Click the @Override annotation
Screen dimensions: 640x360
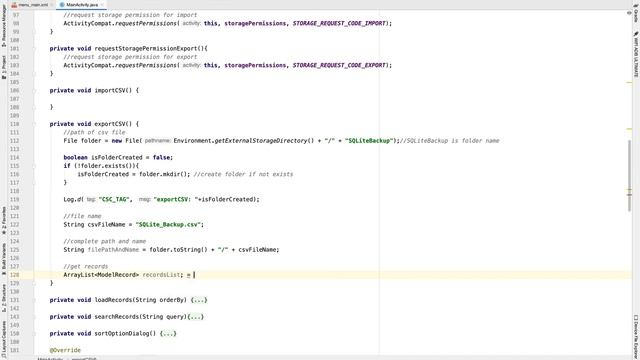click(x=65, y=350)
